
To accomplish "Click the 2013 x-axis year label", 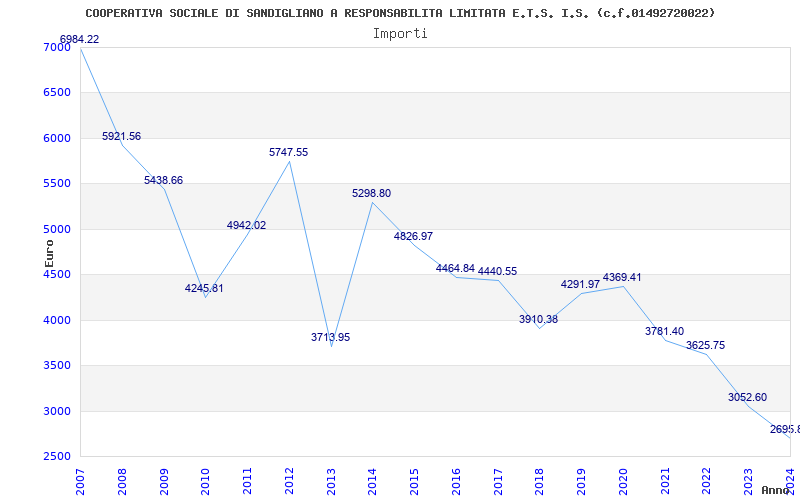I will click(331, 482).
